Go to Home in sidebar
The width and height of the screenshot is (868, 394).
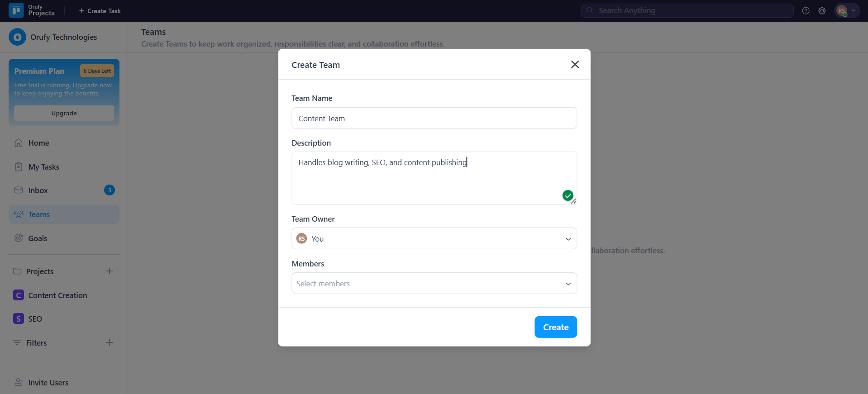[38, 143]
